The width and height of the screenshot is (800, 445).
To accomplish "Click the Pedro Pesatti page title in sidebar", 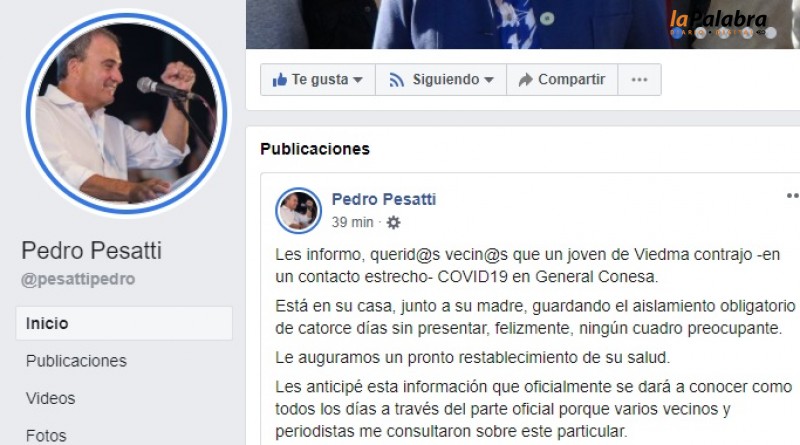I will coord(91,251).
